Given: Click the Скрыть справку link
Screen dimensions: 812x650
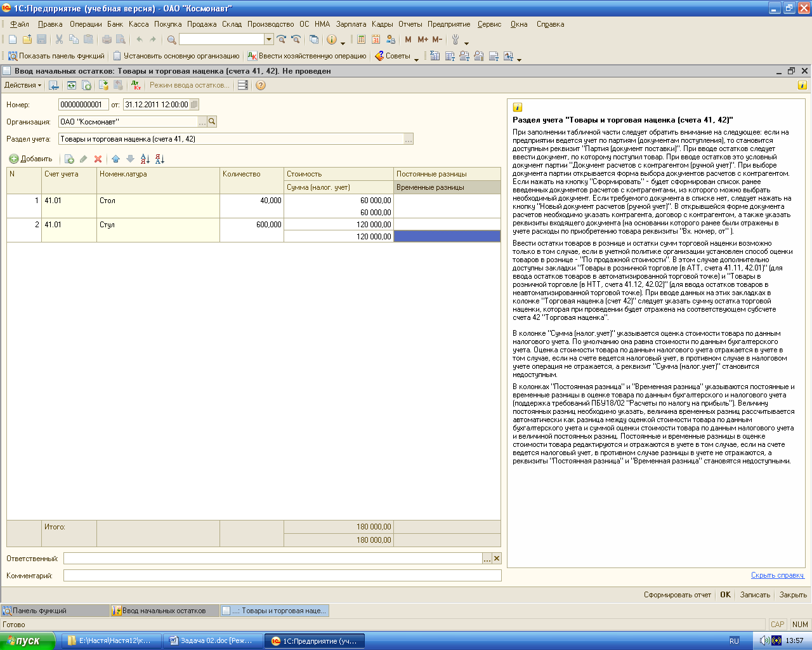Looking at the screenshot, I should pyautogui.click(x=777, y=575).
